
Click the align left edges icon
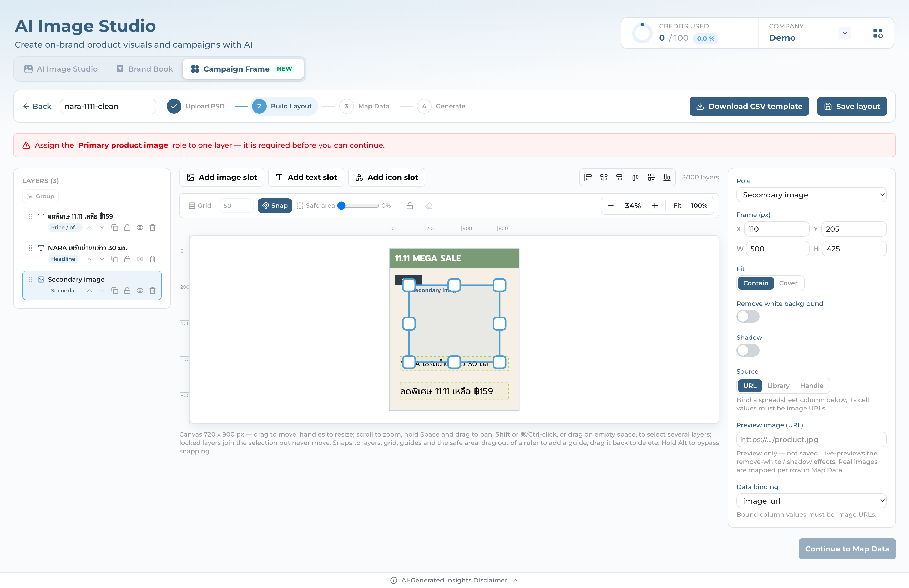point(588,177)
